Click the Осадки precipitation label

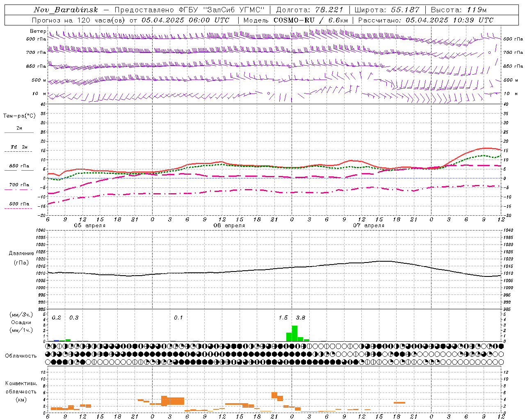pyautogui.click(x=21, y=322)
